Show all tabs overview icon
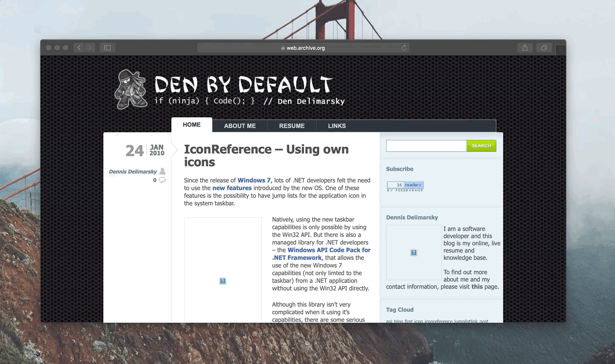The width and height of the screenshot is (615, 364). coord(544,48)
